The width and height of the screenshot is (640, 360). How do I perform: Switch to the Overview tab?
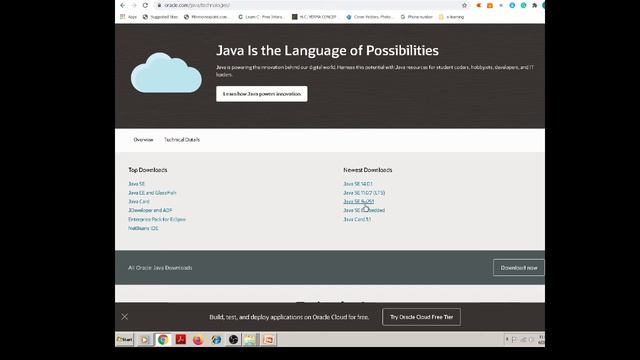click(x=143, y=140)
